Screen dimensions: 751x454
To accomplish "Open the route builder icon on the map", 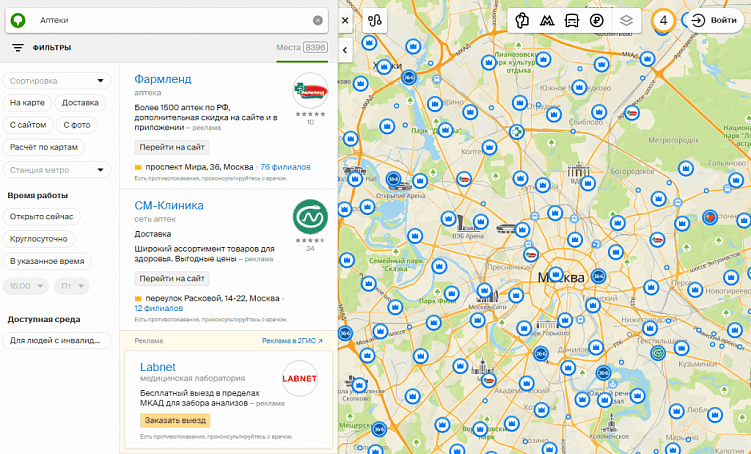I will pyautogui.click(x=375, y=21).
